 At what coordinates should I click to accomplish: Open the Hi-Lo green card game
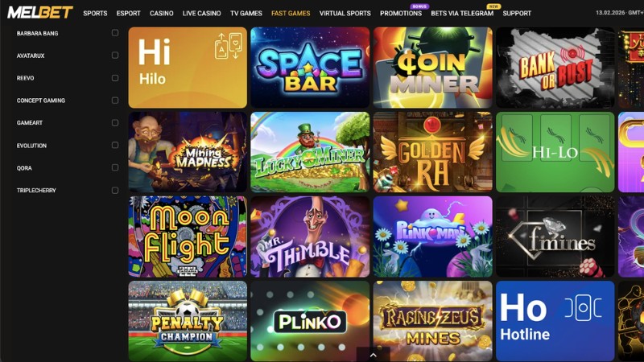tap(555, 152)
